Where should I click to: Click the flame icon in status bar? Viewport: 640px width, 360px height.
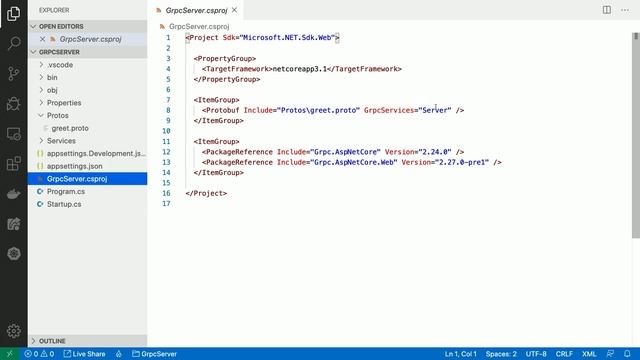pyautogui.click(x=118, y=354)
